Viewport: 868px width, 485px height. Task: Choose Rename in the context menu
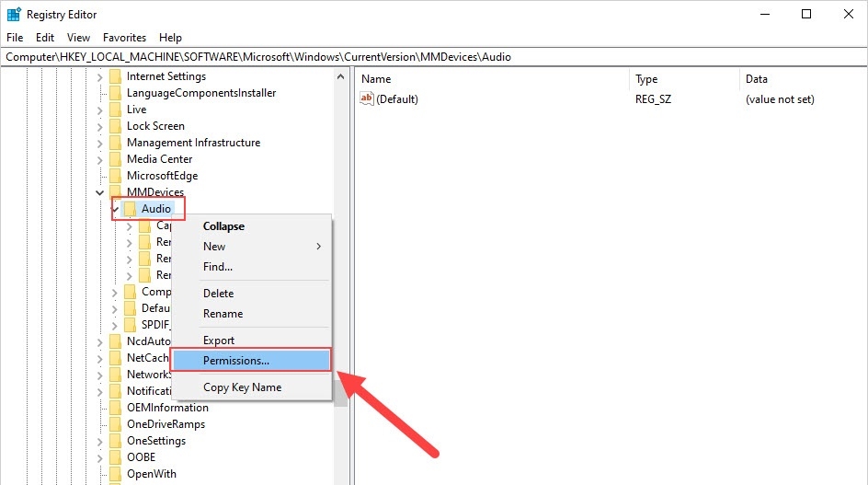pos(251,314)
